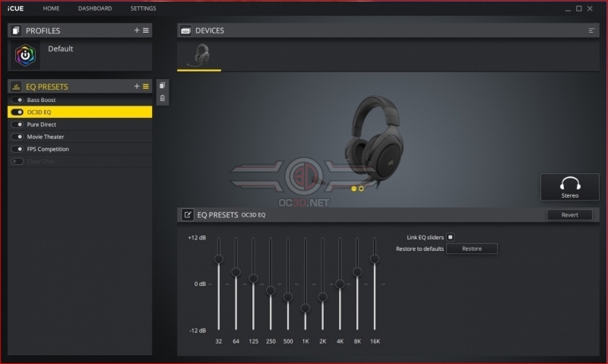The width and height of the screenshot is (608, 364).
Task: Click the 32 Hz EQ slider handle
Action: click(x=219, y=258)
